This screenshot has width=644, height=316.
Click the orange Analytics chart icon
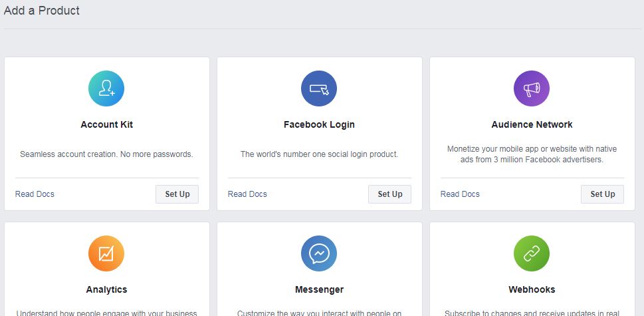pos(106,253)
